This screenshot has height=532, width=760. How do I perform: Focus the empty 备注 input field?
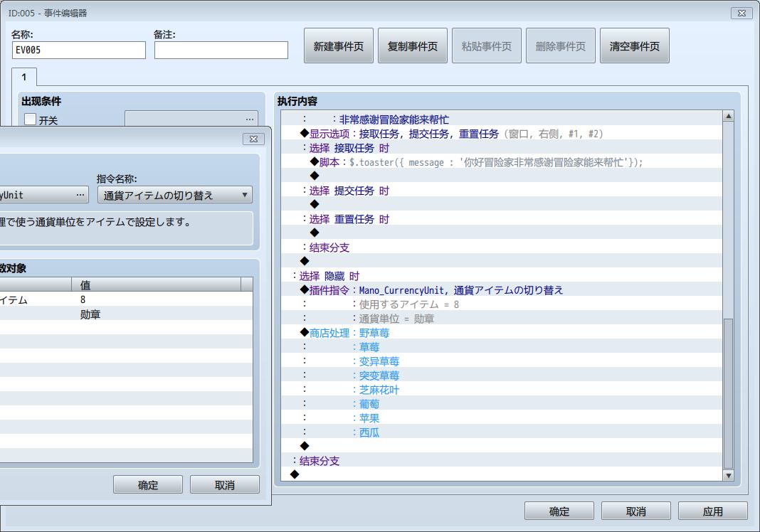[221, 50]
